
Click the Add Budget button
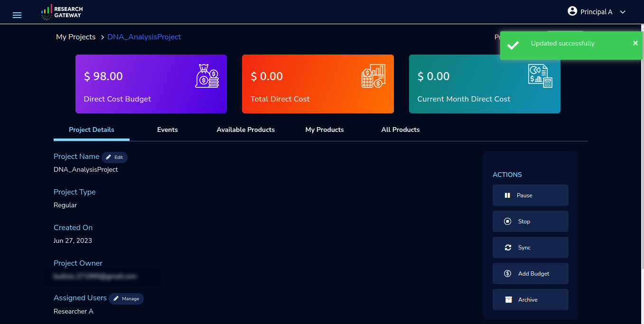[x=531, y=274]
